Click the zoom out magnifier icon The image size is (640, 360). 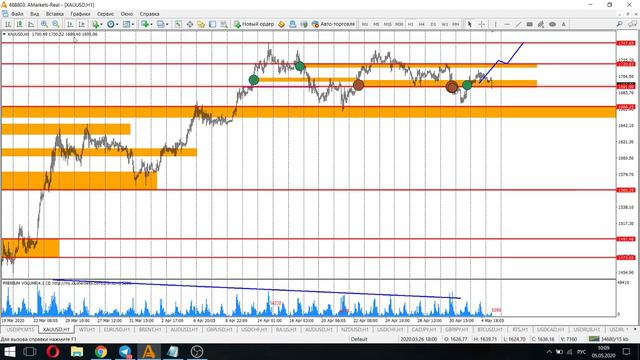56,24
